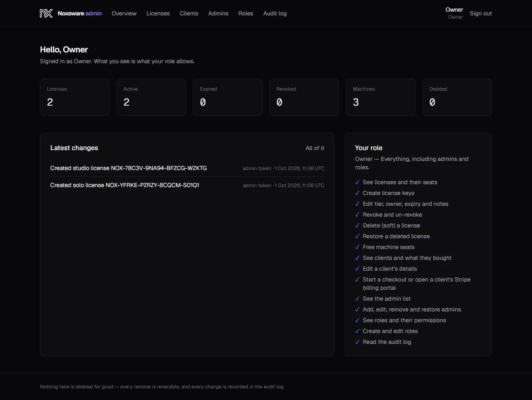
Task: Click 'Revoke and un-revoke' permission text
Action: click(392, 215)
